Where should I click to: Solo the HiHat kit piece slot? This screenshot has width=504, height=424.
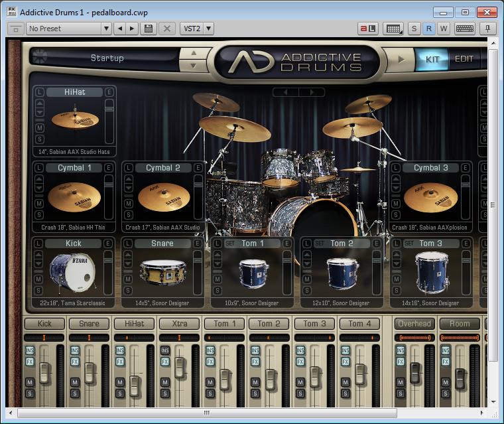click(x=40, y=139)
